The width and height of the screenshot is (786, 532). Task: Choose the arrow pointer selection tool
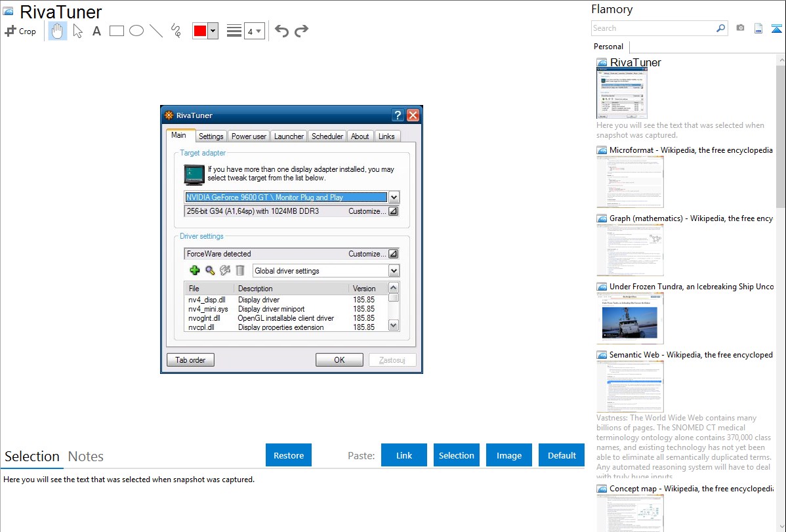[x=77, y=31]
